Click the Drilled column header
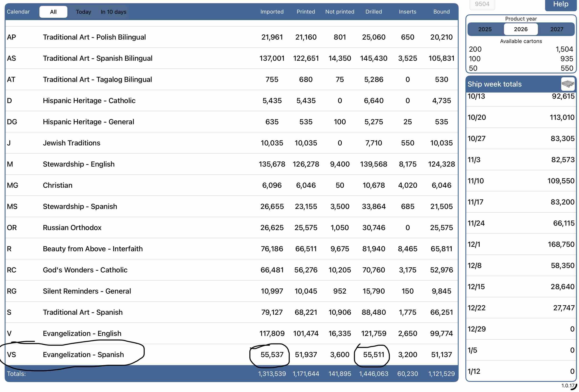Image resolution: width=579 pixels, height=392 pixels. coord(373,12)
